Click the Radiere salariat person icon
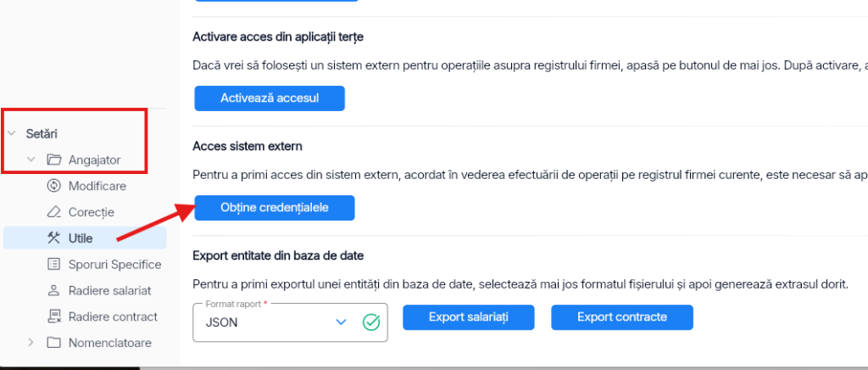Image resolution: width=868 pixels, height=370 pixels. coord(53,290)
